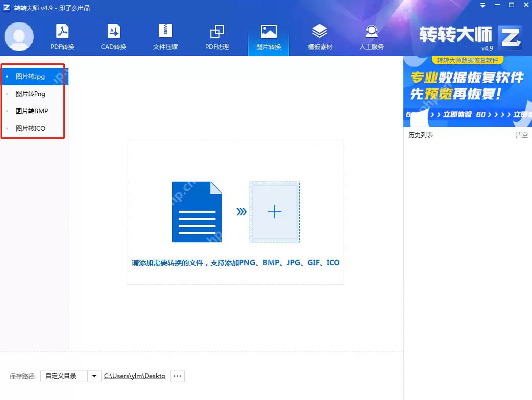Select 图片转ICO conversion mode
Image resolution: width=532 pixels, height=400 pixels.
32,128
